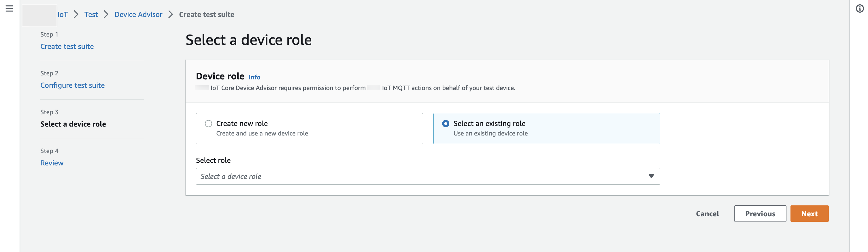This screenshot has height=252, width=868.
Task: Select the Create new role radio button
Action: coord(209,123)
